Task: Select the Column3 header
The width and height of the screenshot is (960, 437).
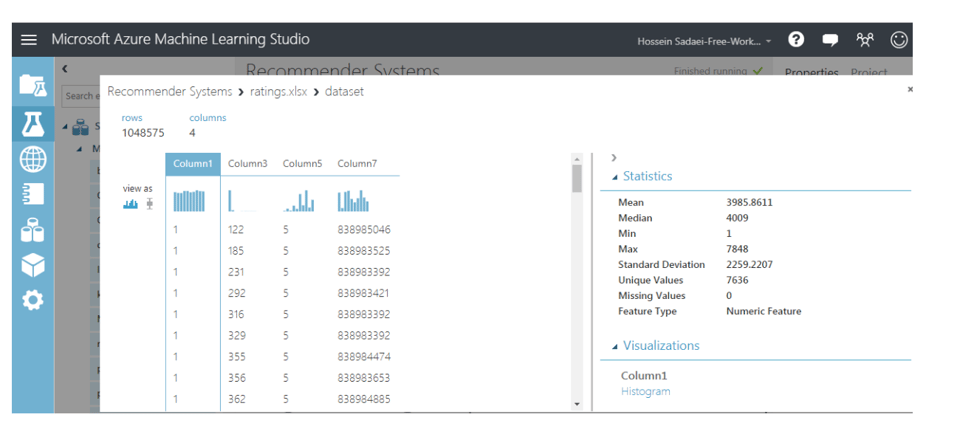Action: (247, 164)
